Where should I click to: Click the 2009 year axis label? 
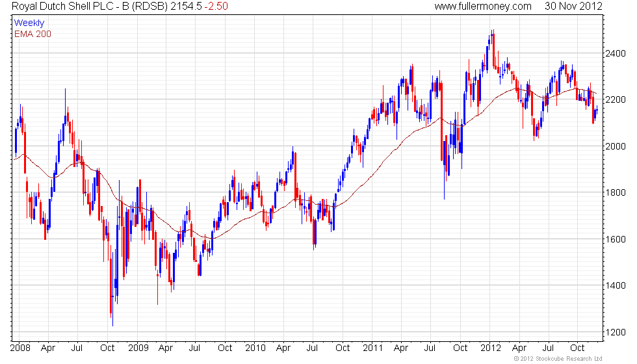click(138, 348)
